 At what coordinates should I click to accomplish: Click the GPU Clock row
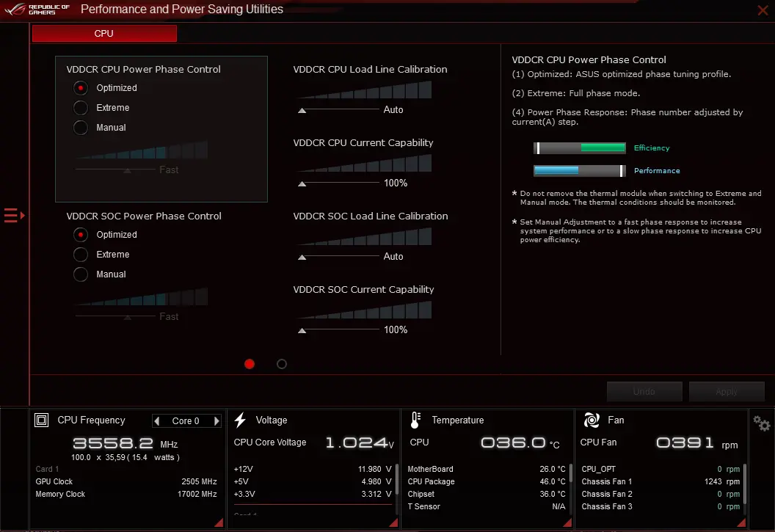tap(126, 481)
